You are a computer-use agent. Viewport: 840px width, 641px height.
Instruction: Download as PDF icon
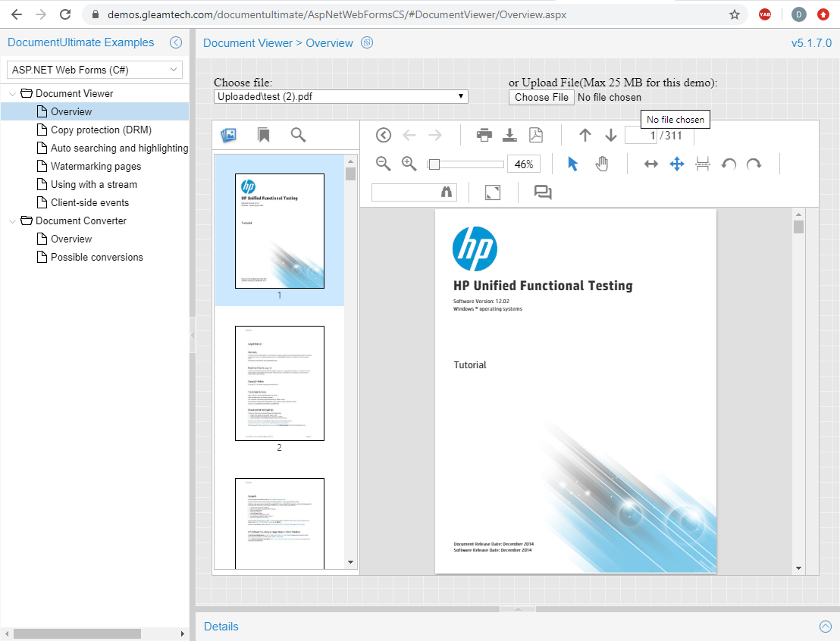536,135
